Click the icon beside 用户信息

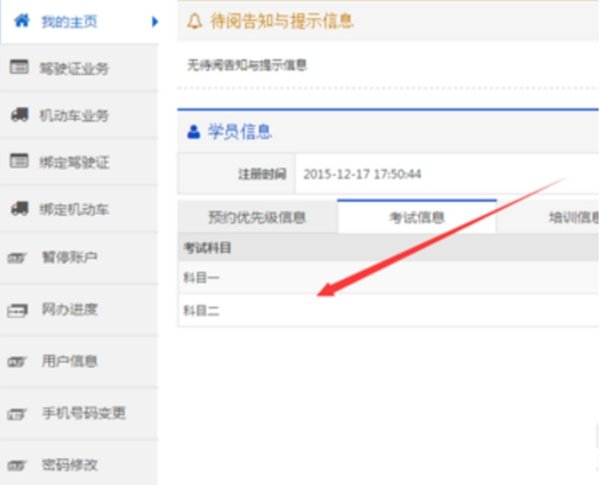point(17,362)
